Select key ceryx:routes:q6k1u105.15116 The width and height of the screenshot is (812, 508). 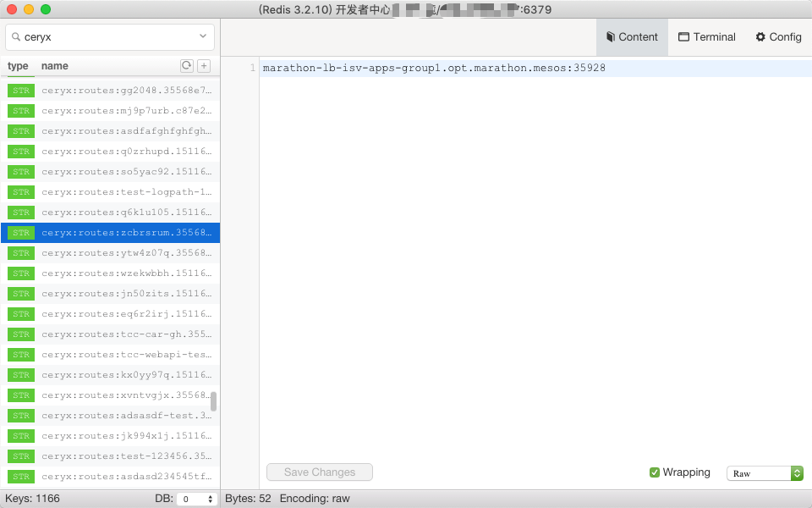click(x=110, y=212)
